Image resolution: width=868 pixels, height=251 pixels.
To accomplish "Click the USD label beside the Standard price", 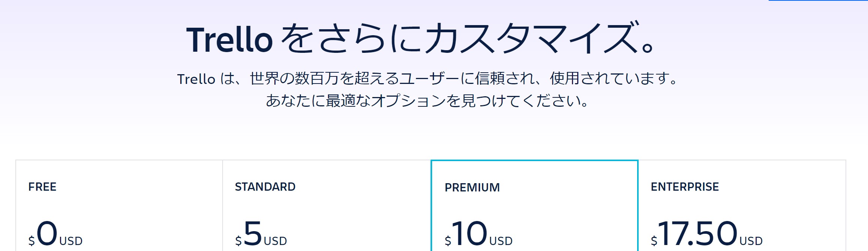I will [275, 241].
